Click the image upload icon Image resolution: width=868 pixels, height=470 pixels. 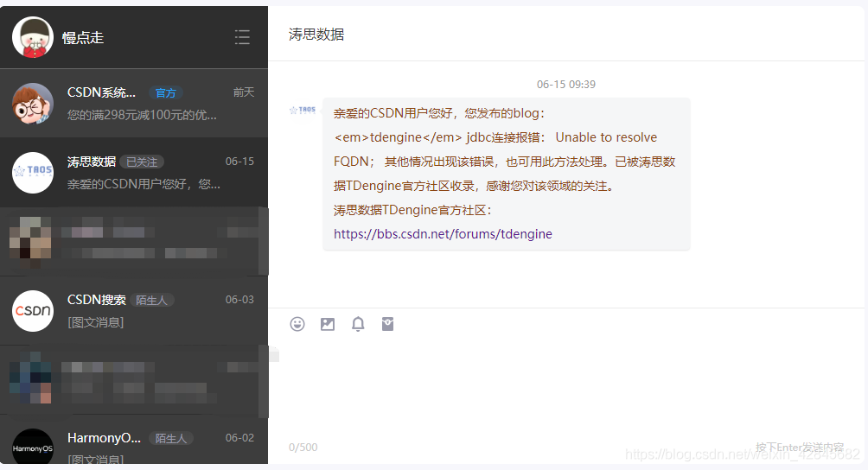tap(328, 324)
